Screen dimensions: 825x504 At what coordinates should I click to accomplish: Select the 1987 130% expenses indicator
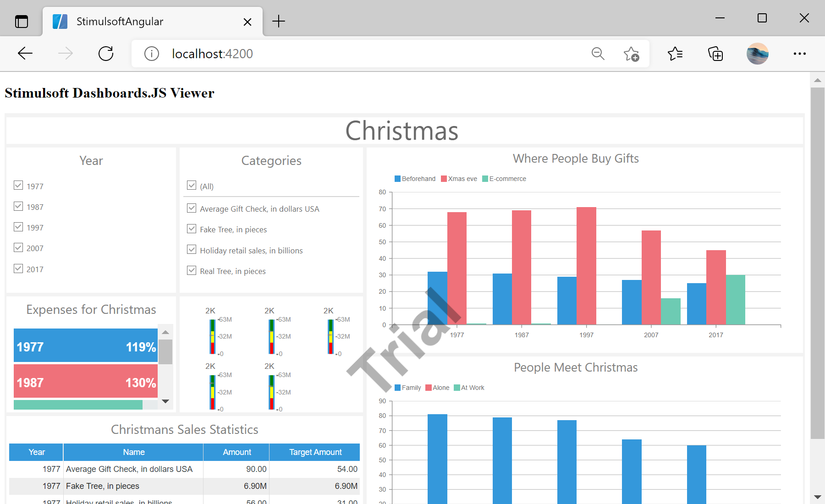[x=86, y=381]
